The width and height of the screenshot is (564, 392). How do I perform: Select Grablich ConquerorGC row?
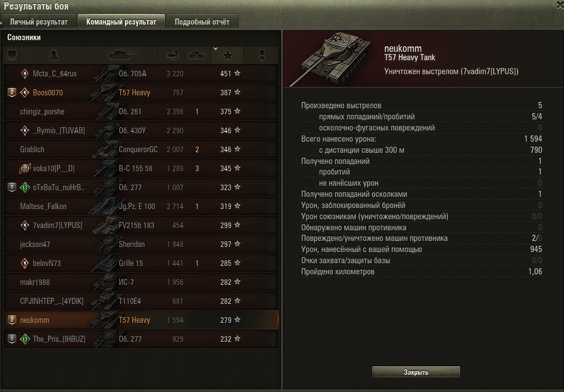pos(141,149)
